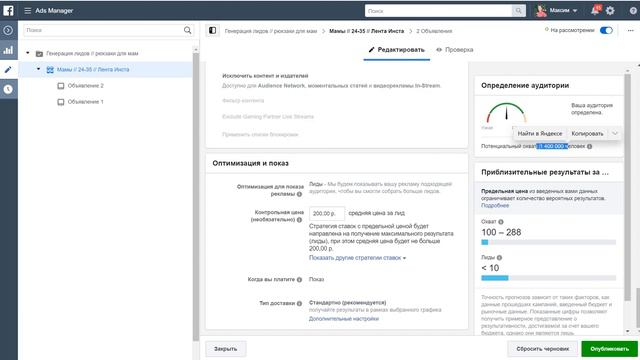Open Дополнительные настройки link
This screenshot has width=640, height=360.
tap(344, 319)
